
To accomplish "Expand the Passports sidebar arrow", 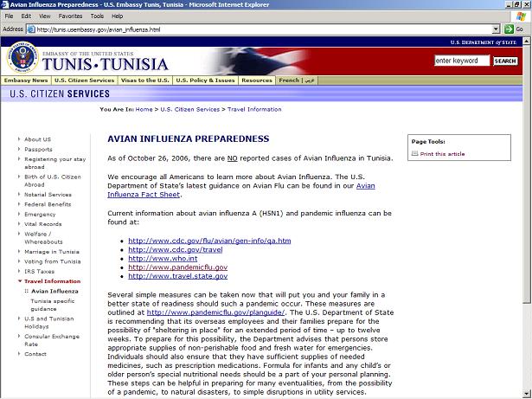I will click(x=19, y=149).
